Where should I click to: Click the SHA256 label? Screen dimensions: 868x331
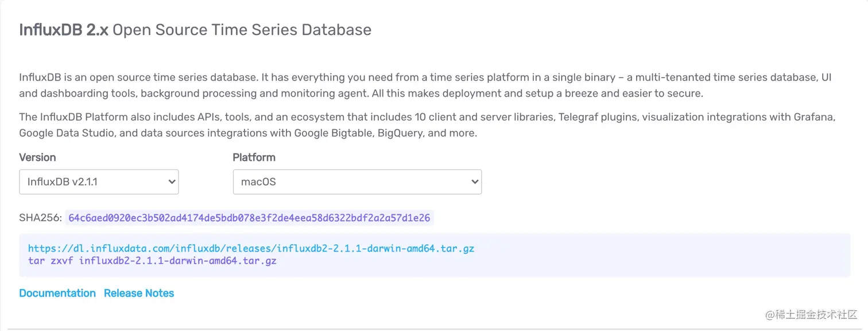40,217
